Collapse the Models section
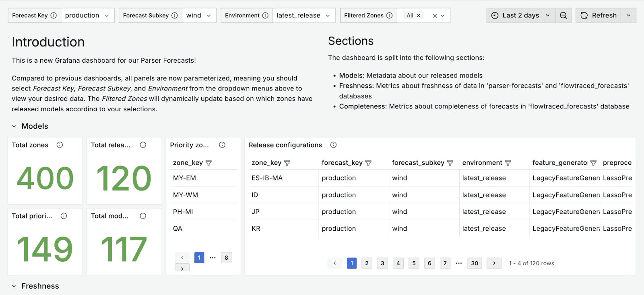Image resolution: width=644 pixels, height=295 pixels. click(14, 126)
